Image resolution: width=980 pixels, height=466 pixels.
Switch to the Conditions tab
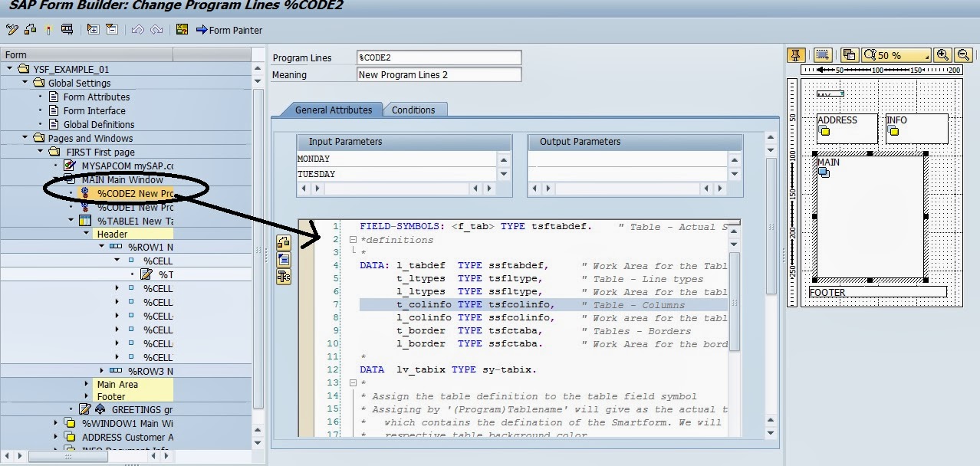pyautogui.click(x=415, y=110)
